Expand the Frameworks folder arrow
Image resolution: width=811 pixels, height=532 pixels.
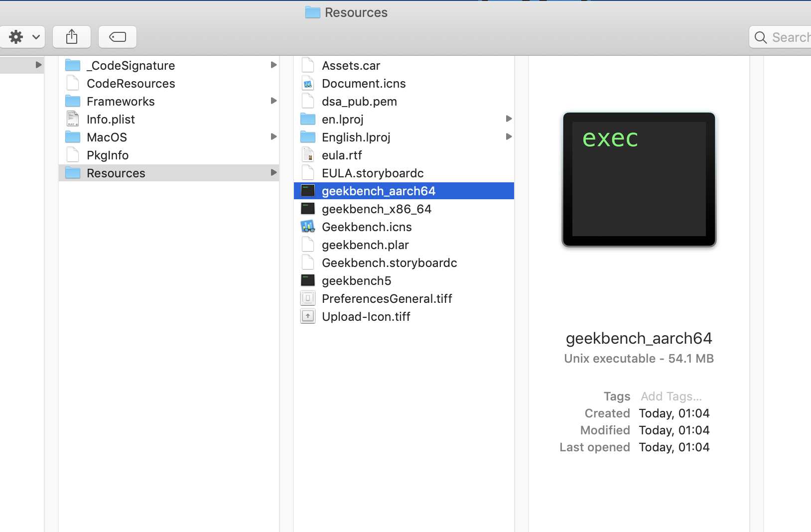(x=273, y=101)
